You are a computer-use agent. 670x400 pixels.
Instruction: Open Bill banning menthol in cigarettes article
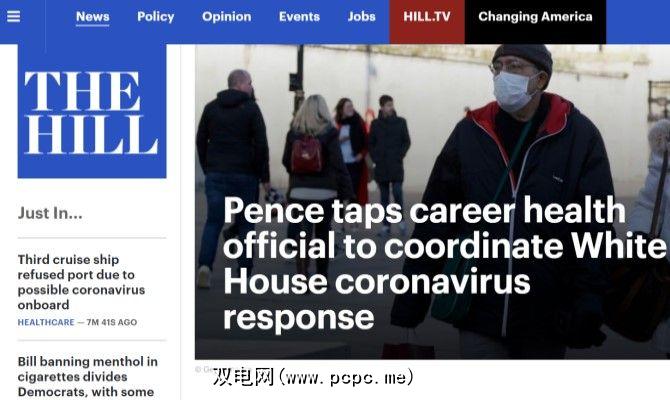(88, 377)
